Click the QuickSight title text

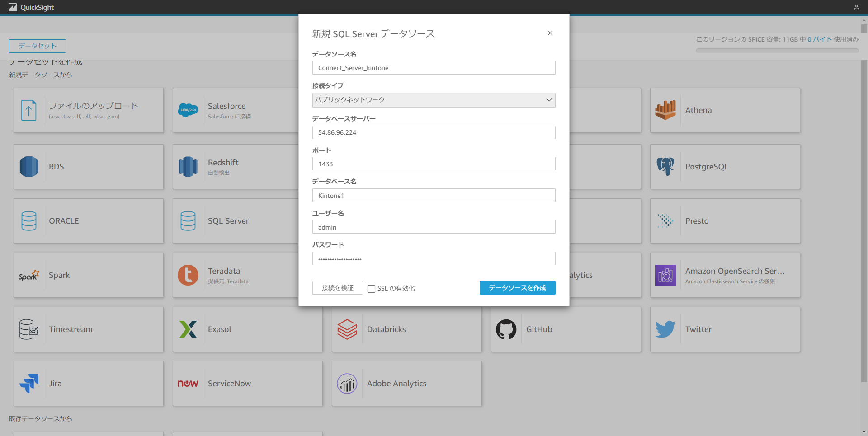click(37, 7)
